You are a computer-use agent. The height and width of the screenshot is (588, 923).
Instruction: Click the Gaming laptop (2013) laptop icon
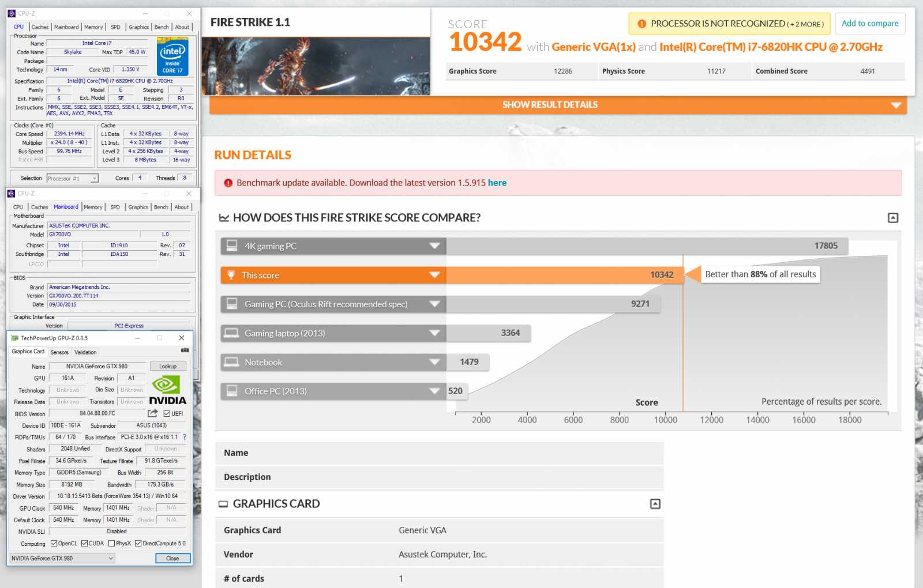(232, 333)
